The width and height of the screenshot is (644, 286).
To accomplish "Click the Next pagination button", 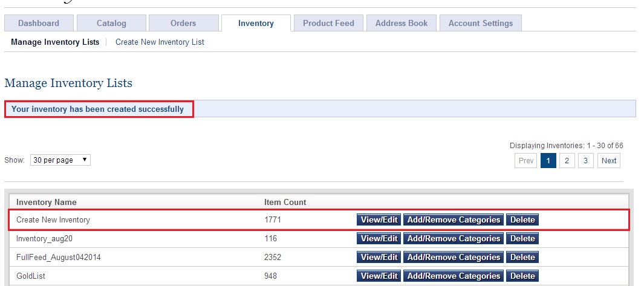I will 609,160.
